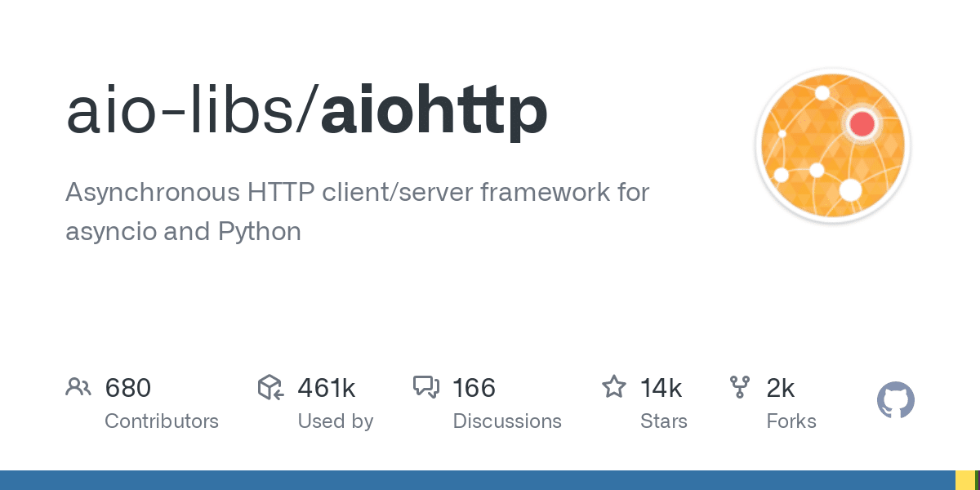Click the 2k forks count

point(781,388)
